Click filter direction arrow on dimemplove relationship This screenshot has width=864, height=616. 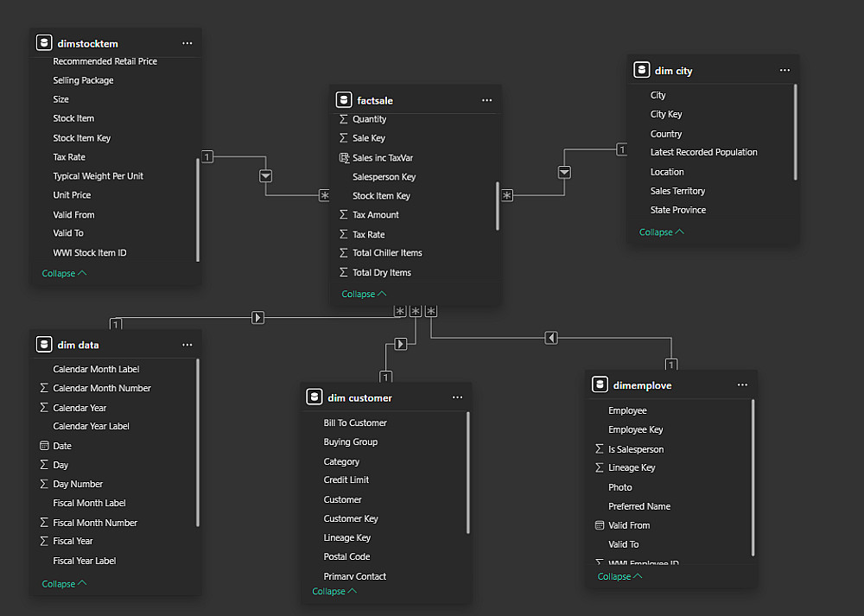click(551, 338)
